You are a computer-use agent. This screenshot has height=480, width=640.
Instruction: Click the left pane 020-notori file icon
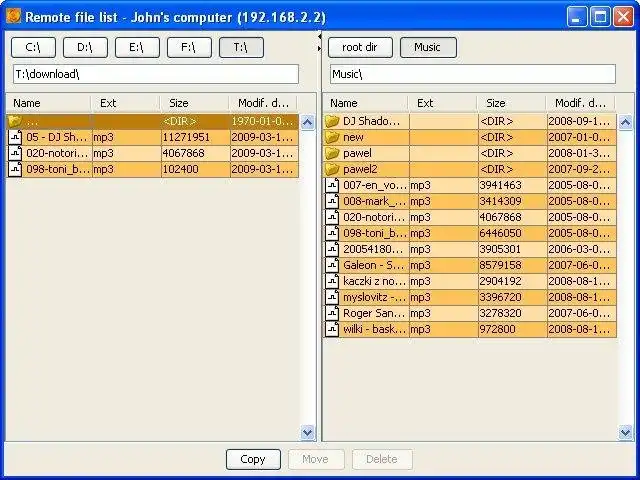click(15, 153)
